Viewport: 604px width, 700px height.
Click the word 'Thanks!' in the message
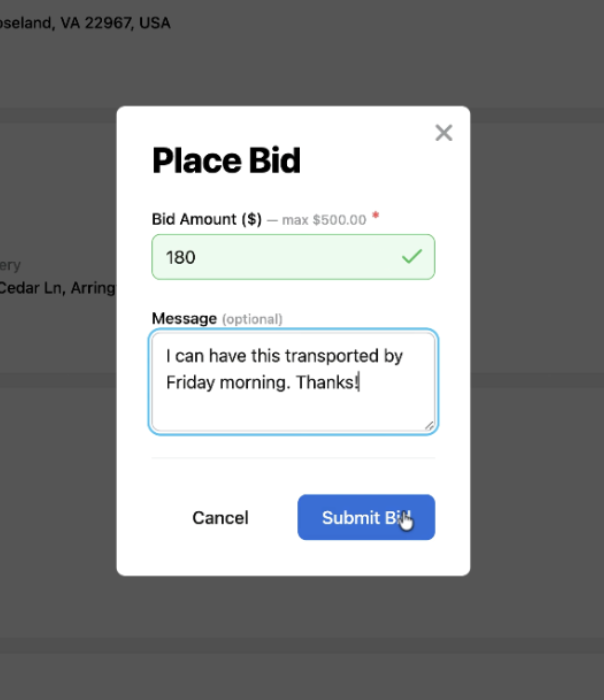(x=328, y=383)
